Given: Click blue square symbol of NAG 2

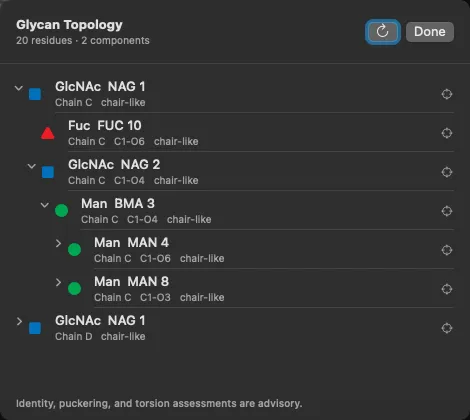Looking at the screenshot, I should point(48,172).
